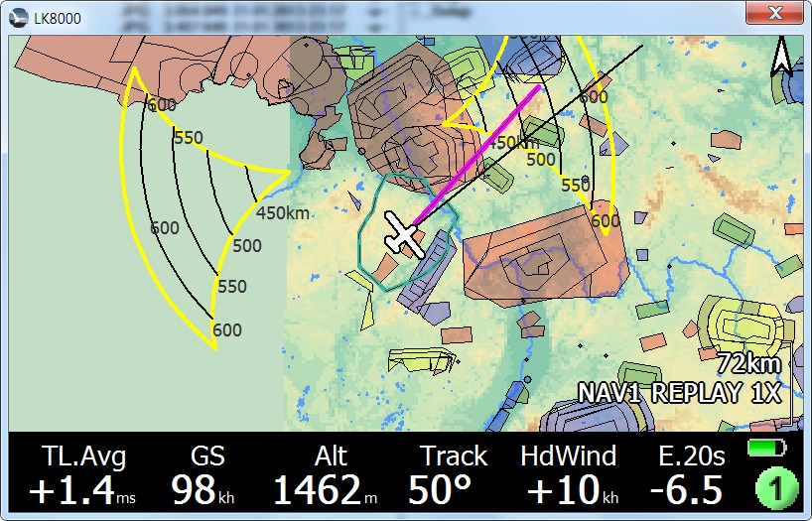Select the HdWind headwind box
Viewport: 812px width, 521px height.
[x=568, y=474]
